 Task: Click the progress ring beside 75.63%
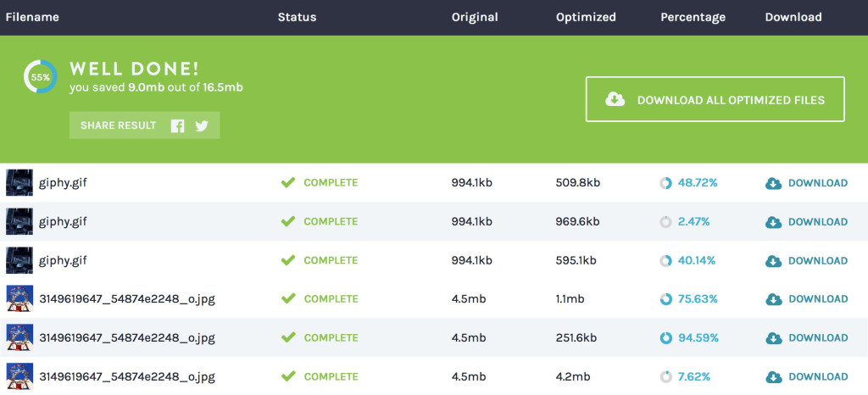coord(666,299)
